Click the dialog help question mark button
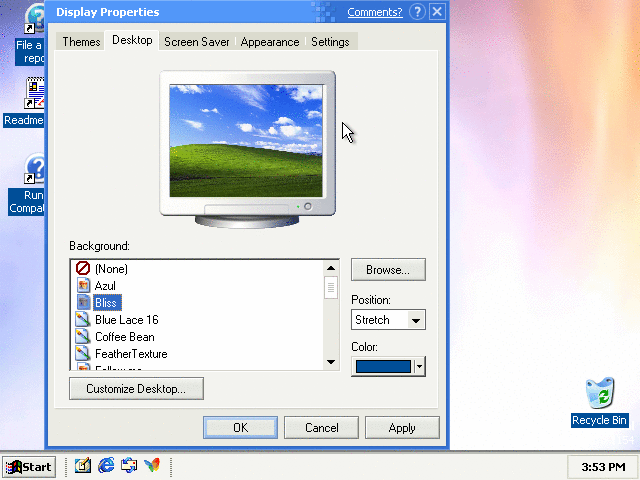 pos(417,12)
